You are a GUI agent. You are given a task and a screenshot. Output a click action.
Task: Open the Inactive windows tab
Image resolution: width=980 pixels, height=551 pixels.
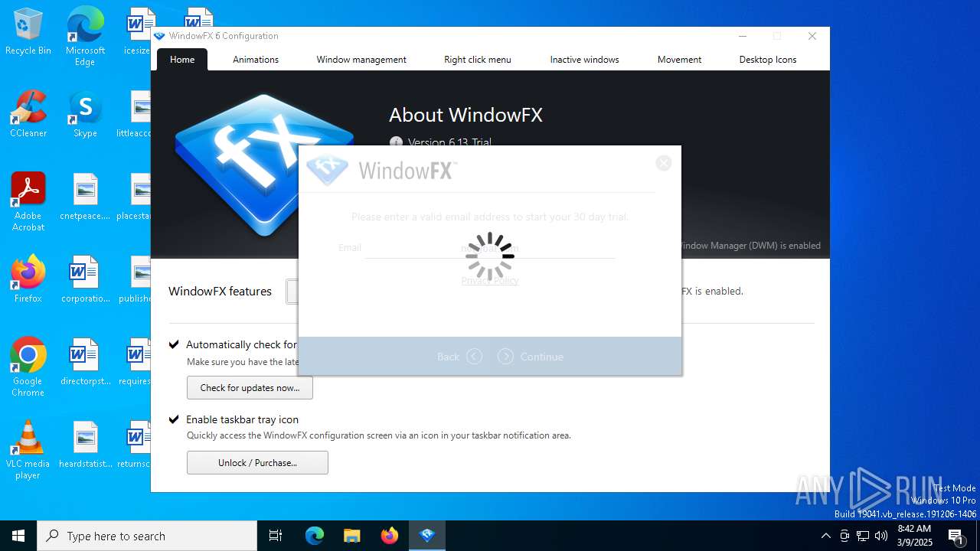(x=584, y=60)
